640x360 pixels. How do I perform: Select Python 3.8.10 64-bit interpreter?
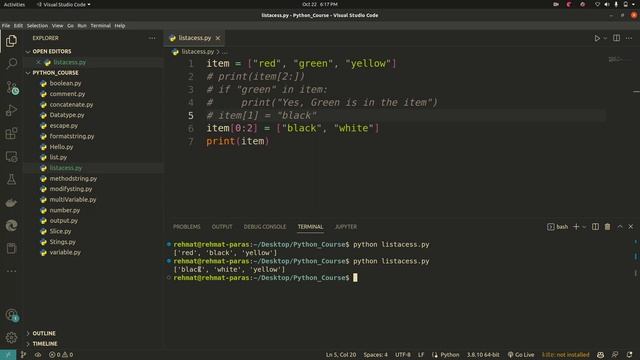pos(483,355)
